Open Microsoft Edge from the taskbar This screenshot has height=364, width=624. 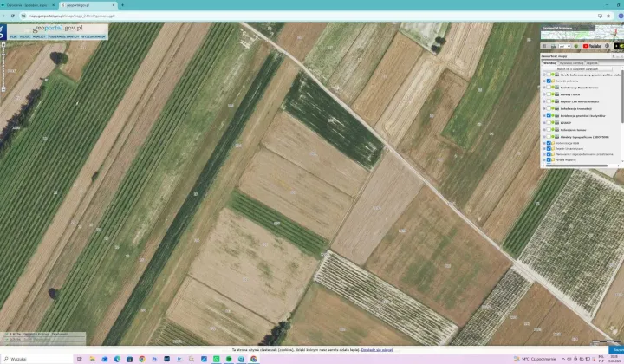point(117,359)
